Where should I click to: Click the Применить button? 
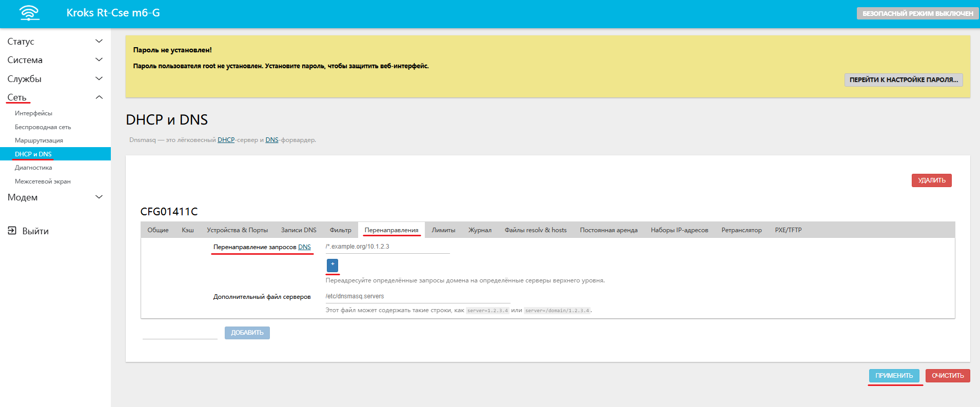(894, 376)
